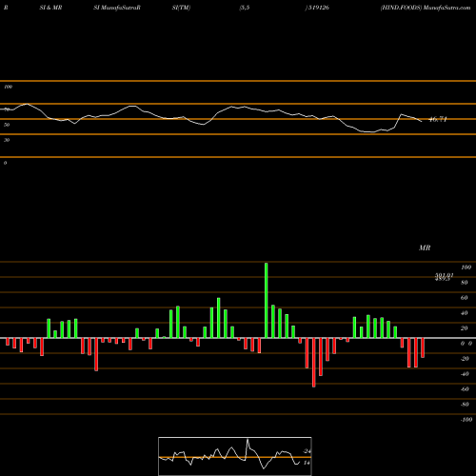Open the mini chart thumbnail at bottom
This screenshot has height=476, width=476.
tap(235, 456)
